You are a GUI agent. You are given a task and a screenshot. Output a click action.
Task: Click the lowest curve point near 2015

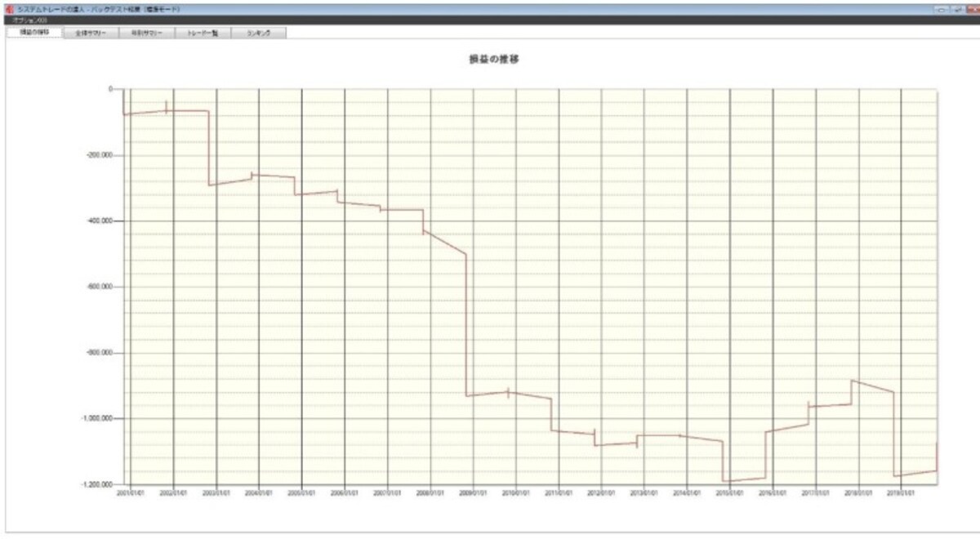tap(724, 482)
